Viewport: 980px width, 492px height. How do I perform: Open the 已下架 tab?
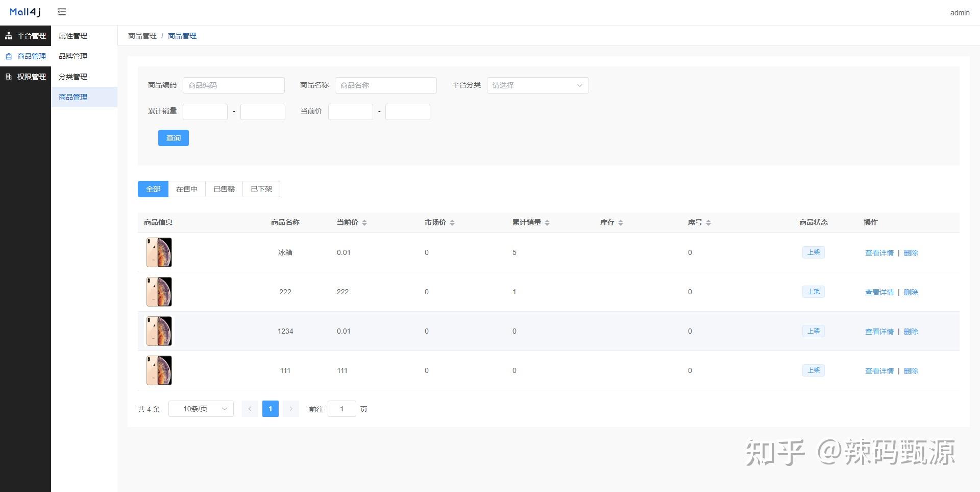click(261, 189)
